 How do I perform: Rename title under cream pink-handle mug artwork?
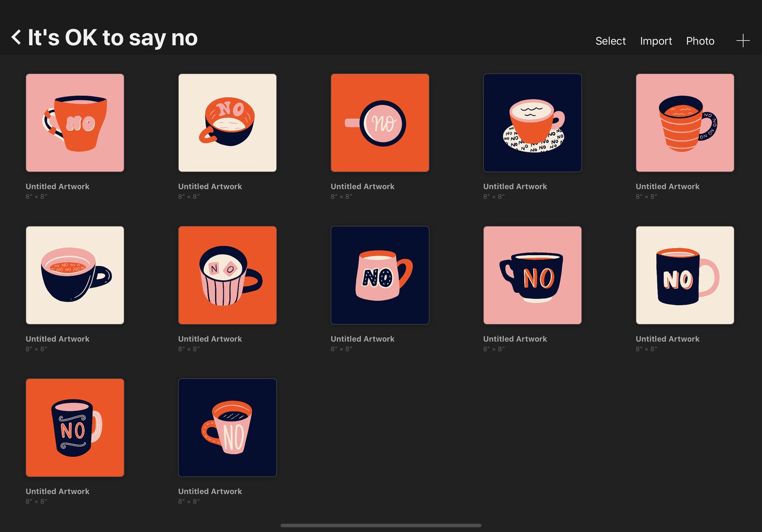[668, 339]
